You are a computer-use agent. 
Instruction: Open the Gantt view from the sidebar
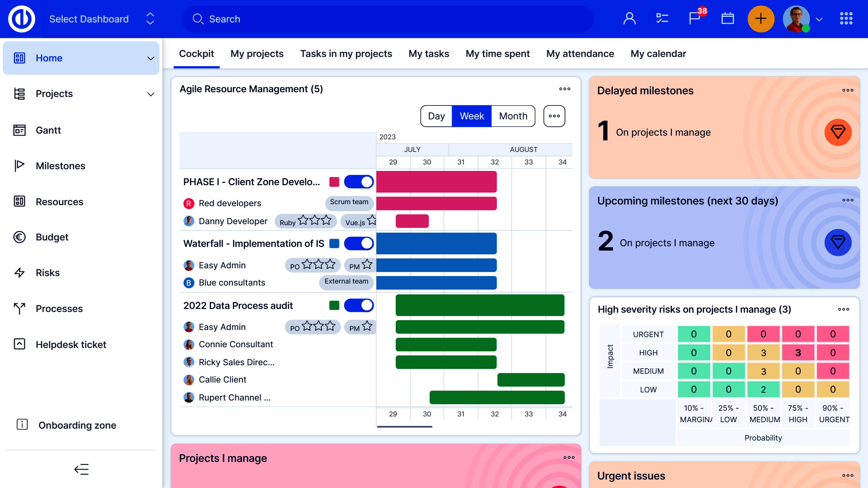(48, 130)
